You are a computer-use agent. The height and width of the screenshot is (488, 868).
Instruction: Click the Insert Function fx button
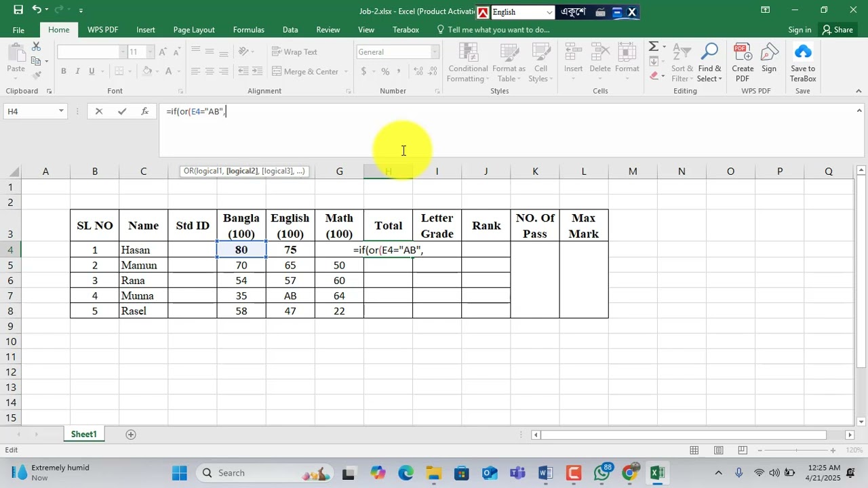coord(144,111)
